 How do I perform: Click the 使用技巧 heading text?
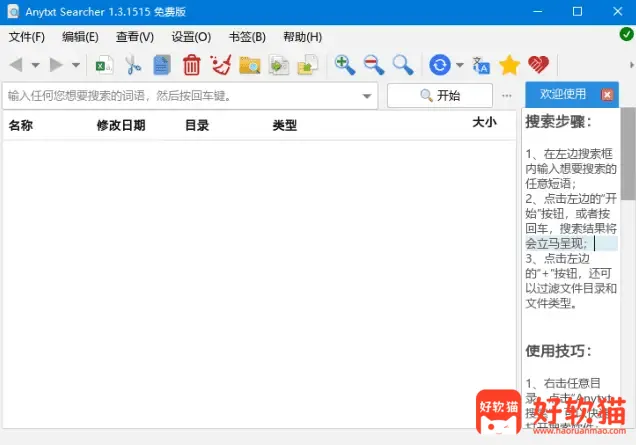558,351
